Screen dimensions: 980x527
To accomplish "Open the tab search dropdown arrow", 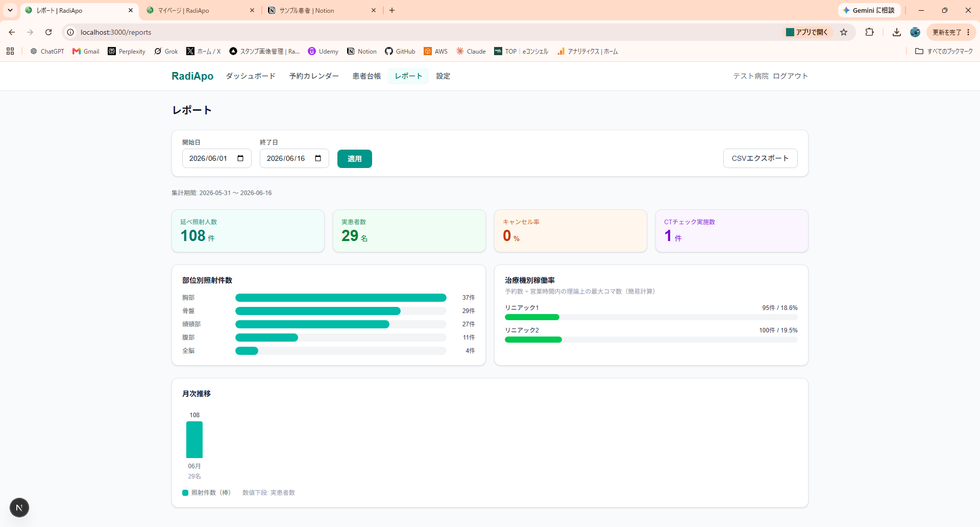I will 10,10.
